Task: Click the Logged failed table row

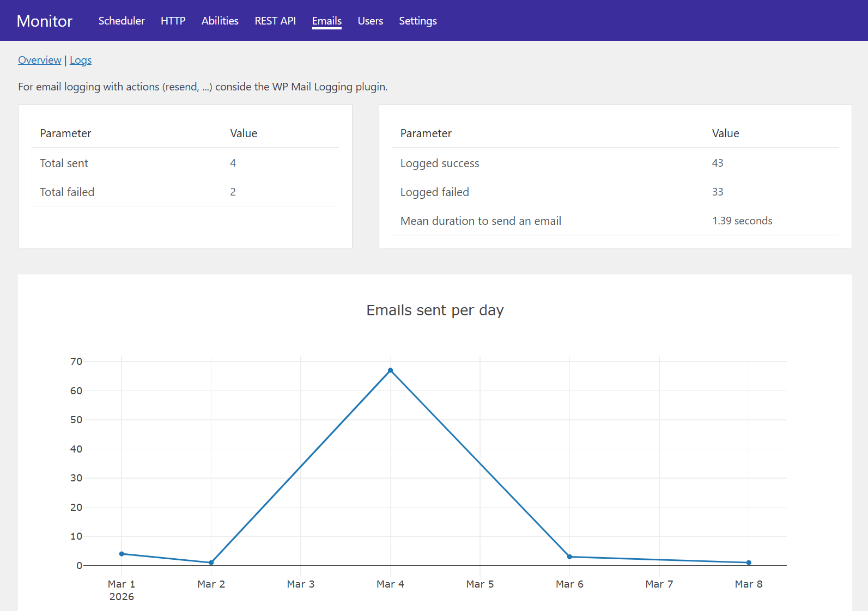Action: (615, 192)
